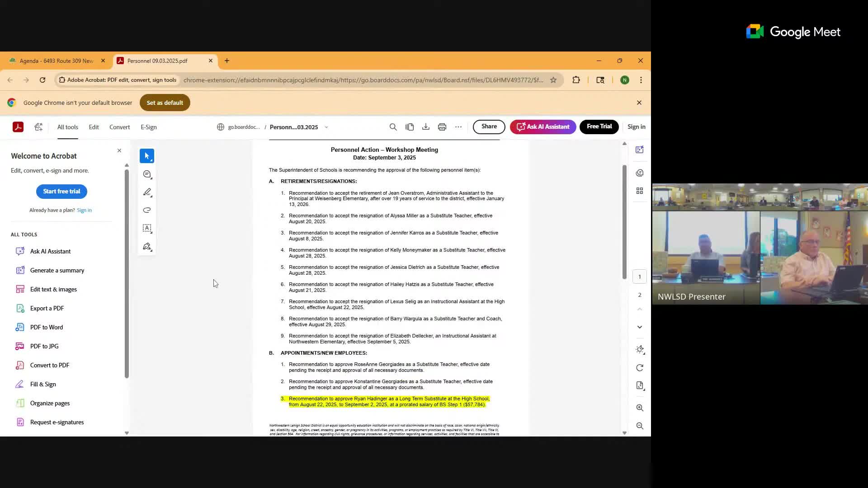
Task: Click the search magnifier in toolbar
Action: 393,127
